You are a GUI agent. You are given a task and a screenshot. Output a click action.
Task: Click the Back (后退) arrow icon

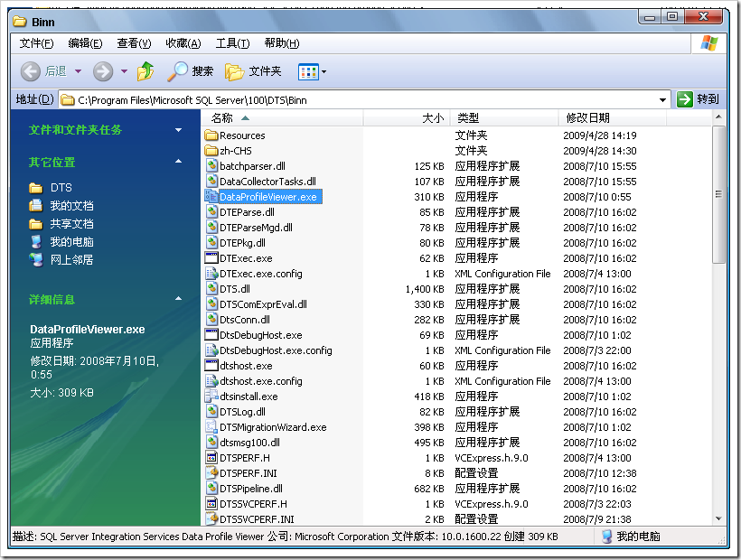(x=30, y=71)
